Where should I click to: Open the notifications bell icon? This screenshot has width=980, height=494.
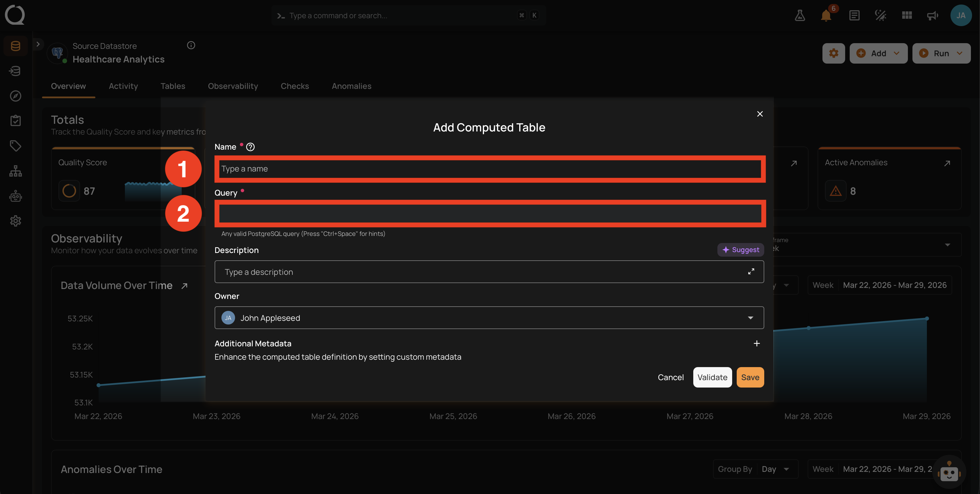click(826, 15)
